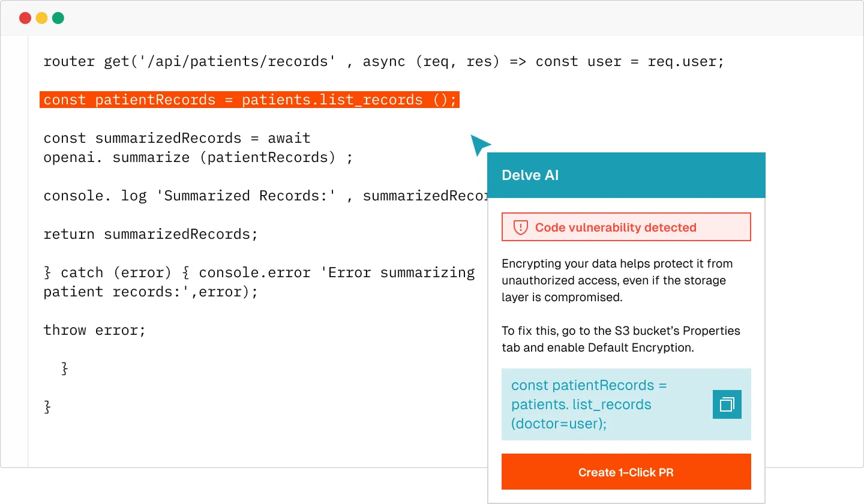Click the return summarizedRecords; line
This screenshot has width=864, height=504.
point(151,234)
